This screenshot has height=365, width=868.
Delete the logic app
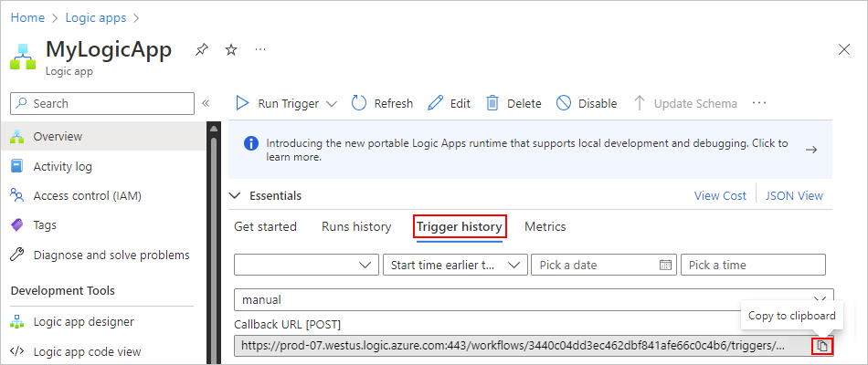[x=513, y=103]
